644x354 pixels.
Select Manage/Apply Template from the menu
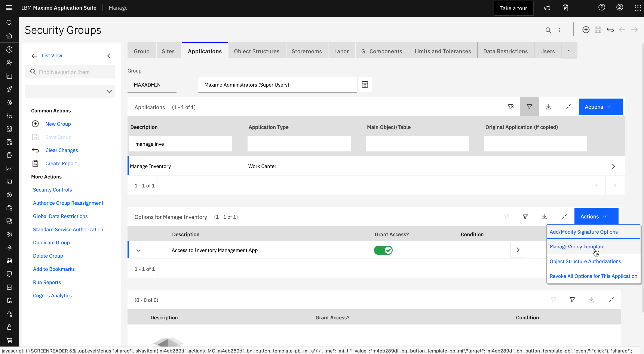(x=577, y=246)
